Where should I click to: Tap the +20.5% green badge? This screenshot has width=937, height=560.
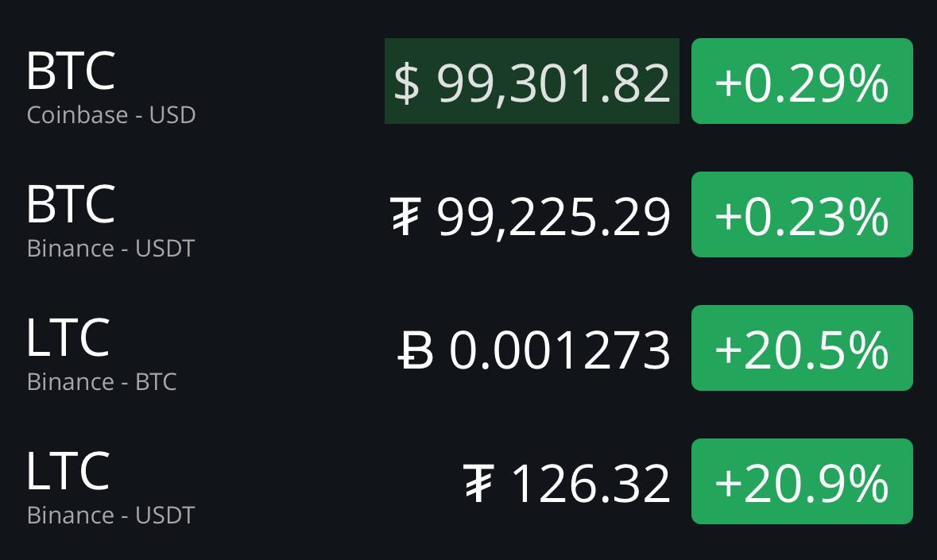pos(802,348)
